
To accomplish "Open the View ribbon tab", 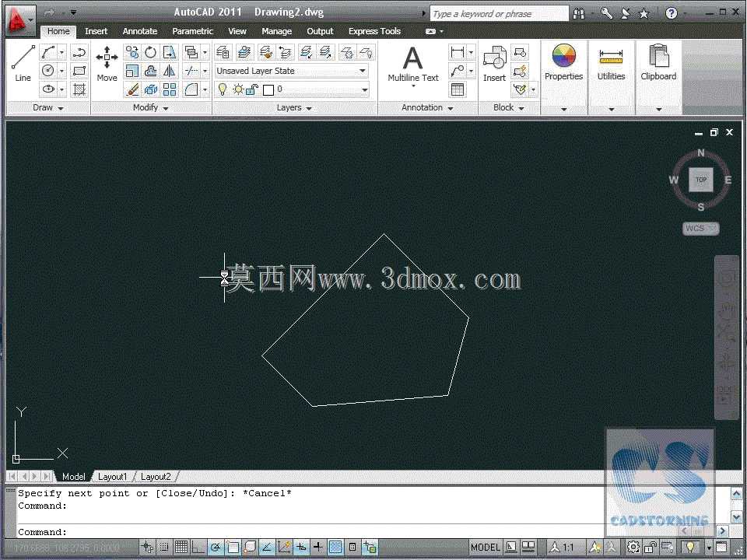I will coord(237,31).
